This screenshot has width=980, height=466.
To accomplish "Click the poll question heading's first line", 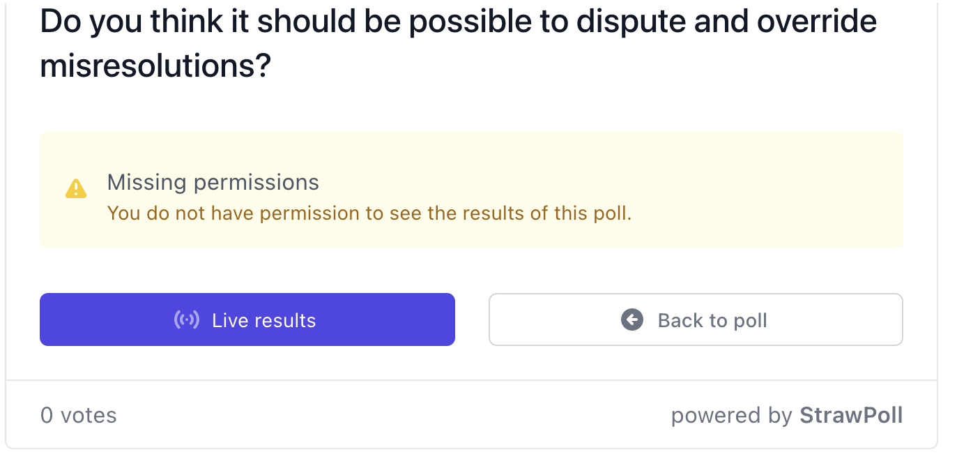I will click(459, 22).
